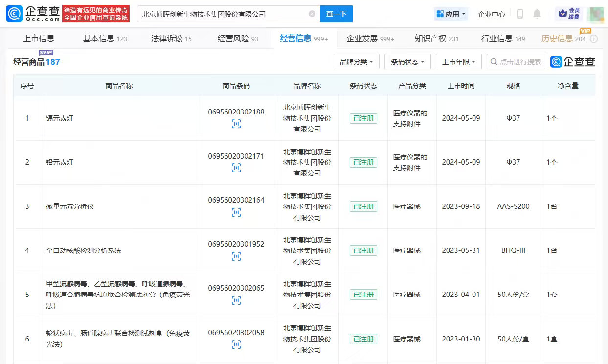Open the notifications bell icon
Viewport: 608px width, 364px height.
point(537,14)
